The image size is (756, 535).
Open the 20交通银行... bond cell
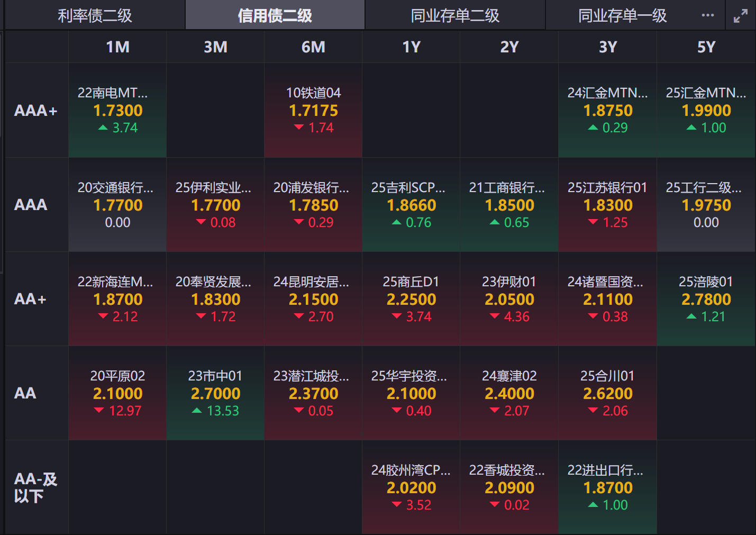coord(117,205)
